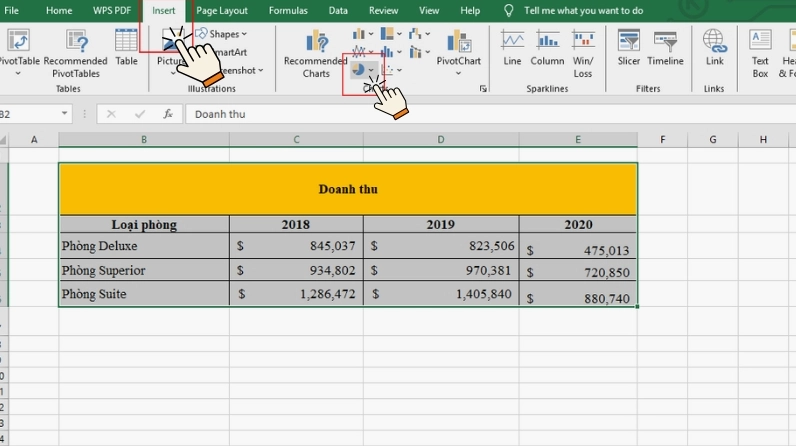Switch to the Page Layout tab

coord(222,11)
